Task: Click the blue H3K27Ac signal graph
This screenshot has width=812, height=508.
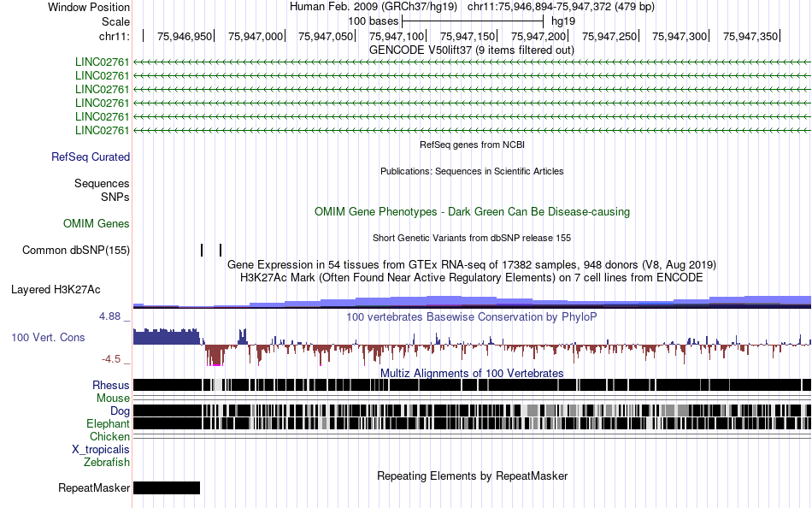Action: coord(472,302)
